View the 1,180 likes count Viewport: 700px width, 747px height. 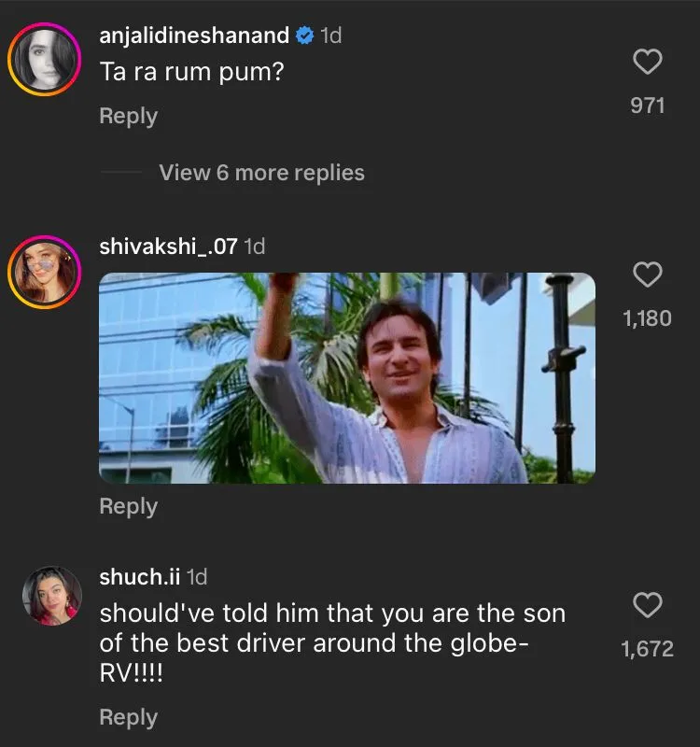(x=648, y=318)
